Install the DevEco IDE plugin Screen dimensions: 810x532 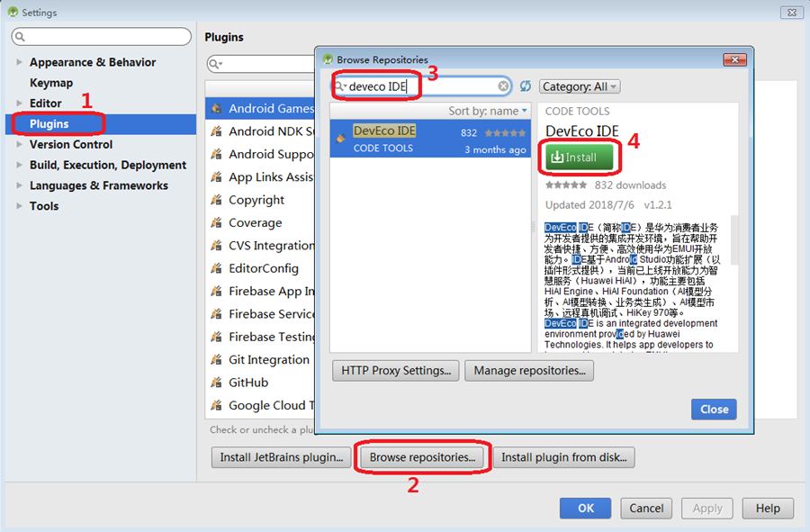pyautogui.click(x=579, y=157)
